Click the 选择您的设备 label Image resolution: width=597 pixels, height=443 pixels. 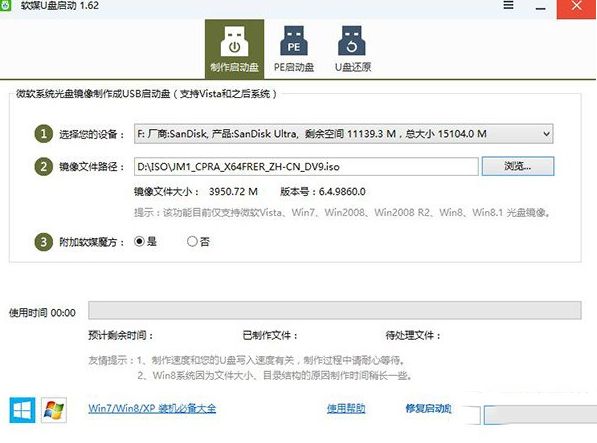[92, 134]
